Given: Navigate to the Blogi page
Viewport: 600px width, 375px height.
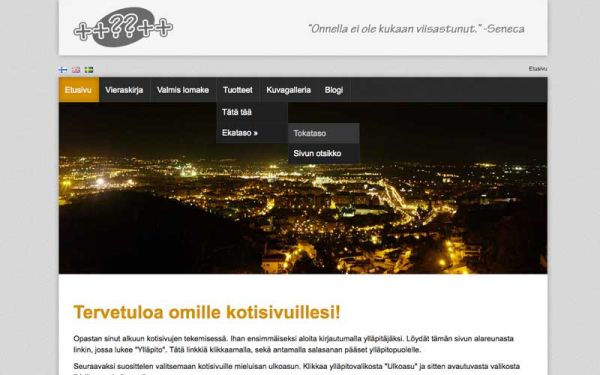Looking at the screenshot, I should click(x=334, y=90).
